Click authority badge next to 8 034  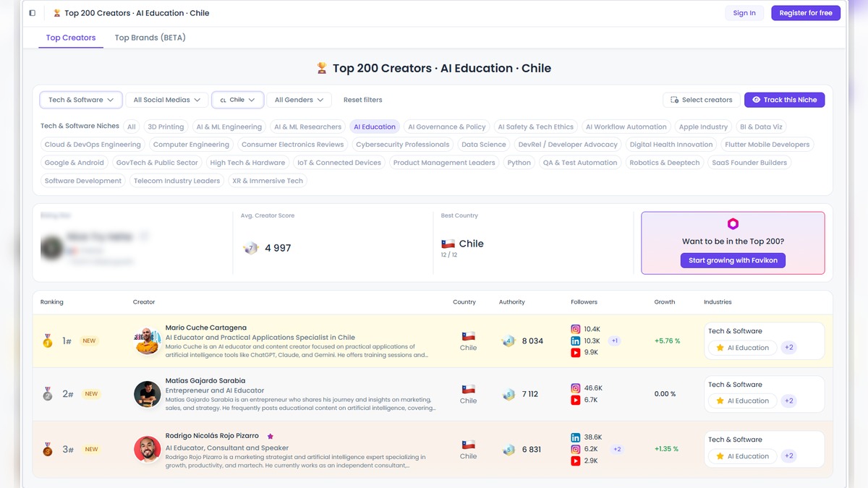coord(509,341)
